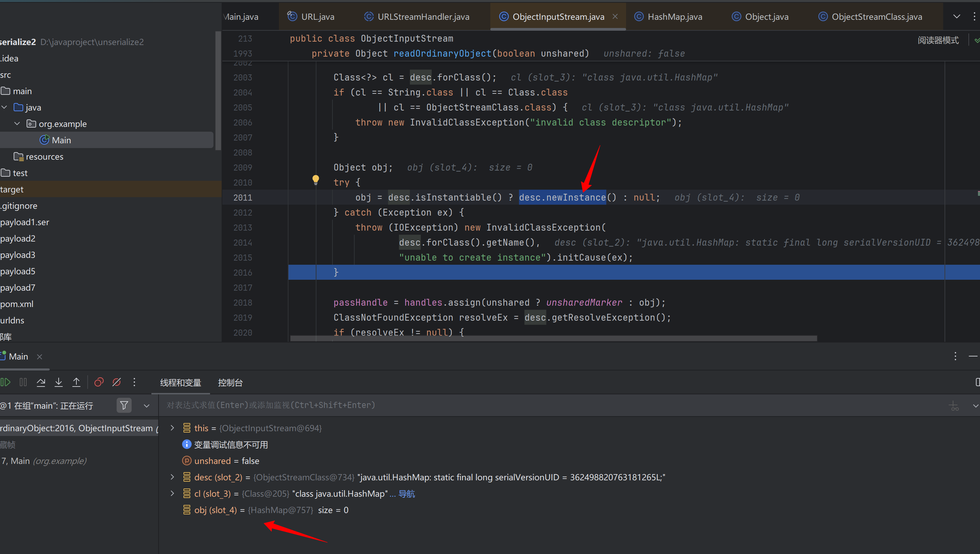Click the Step Out arrow icon
Viewport: 980px width, 554px height.
pyautogui.click(x=76, y=382)
